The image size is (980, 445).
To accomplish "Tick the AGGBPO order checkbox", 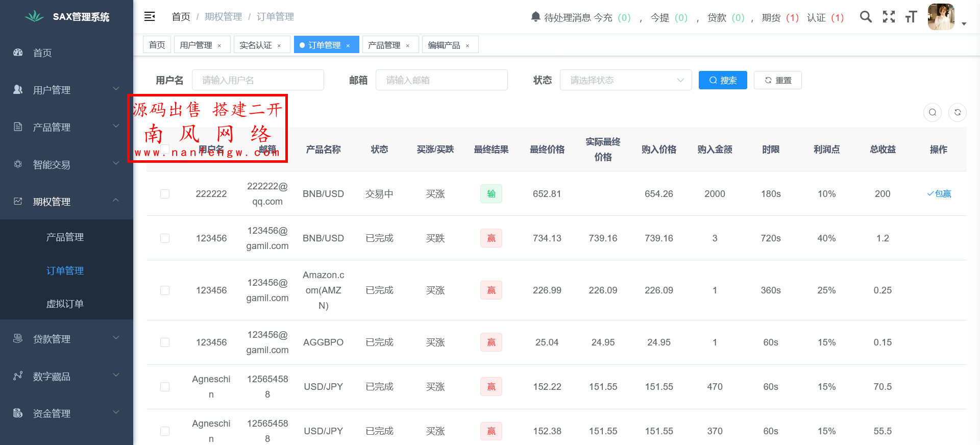I will pyautogui.click(x=165, y=342).
